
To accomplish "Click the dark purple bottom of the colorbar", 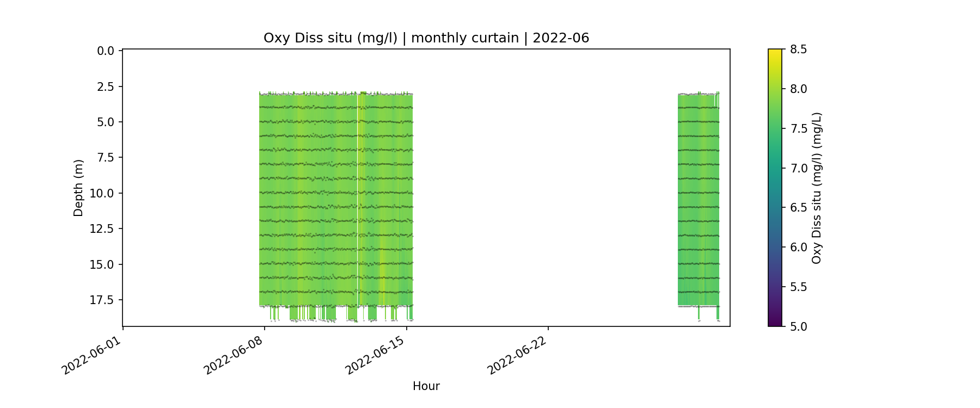I will click(x=775, y=322).
